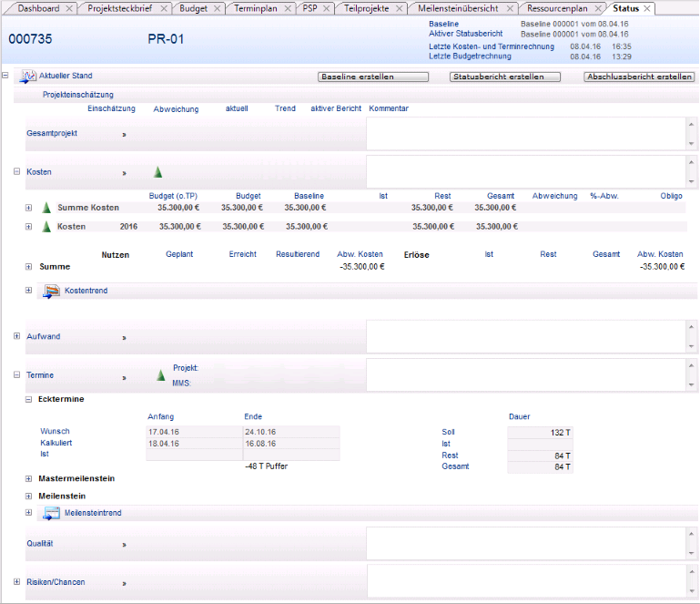This screenshot has height=604, width=700.
Task: Close the Budget tab
Action: (217, 8)
